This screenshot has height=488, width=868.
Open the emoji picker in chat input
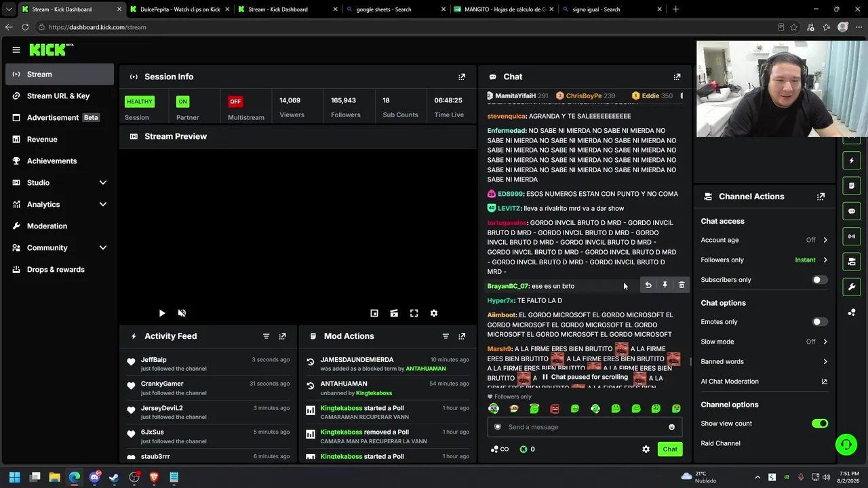click(x=672, y=427)
